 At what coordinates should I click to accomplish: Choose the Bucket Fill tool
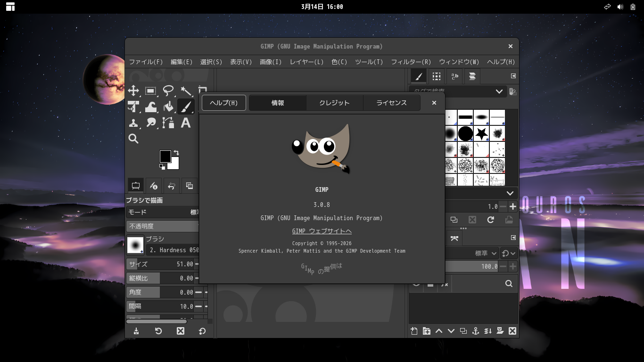pyautogui.click(x=168, y=107)
